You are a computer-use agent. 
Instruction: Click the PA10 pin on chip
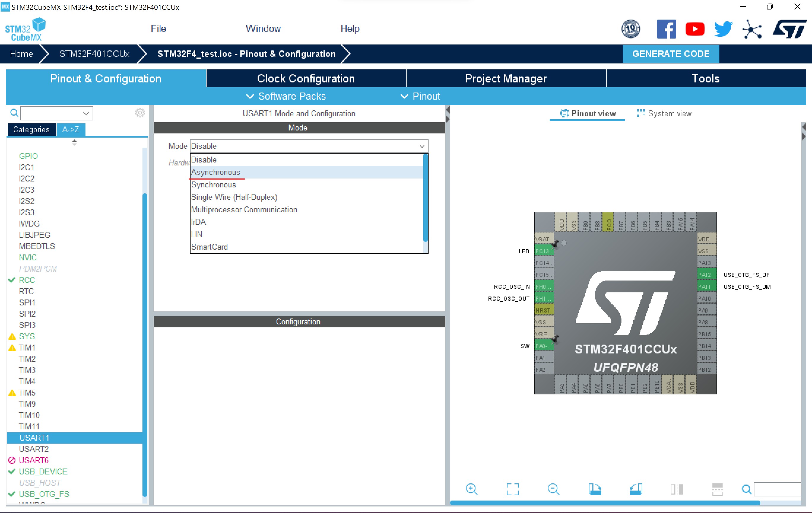click(706, 298)
